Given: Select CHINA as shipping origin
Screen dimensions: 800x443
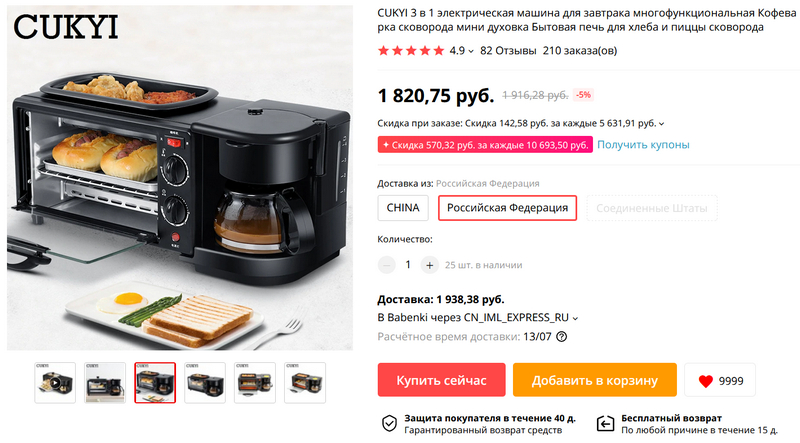Looking at the screenshot, I should pos(403,208).
